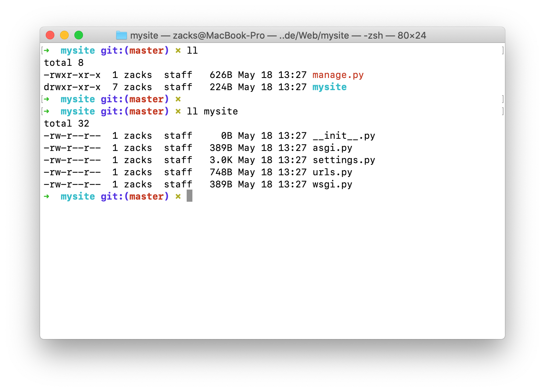Maximize the terminal using the green button
This screenshot has height=392, width=545.
[79, 35]
